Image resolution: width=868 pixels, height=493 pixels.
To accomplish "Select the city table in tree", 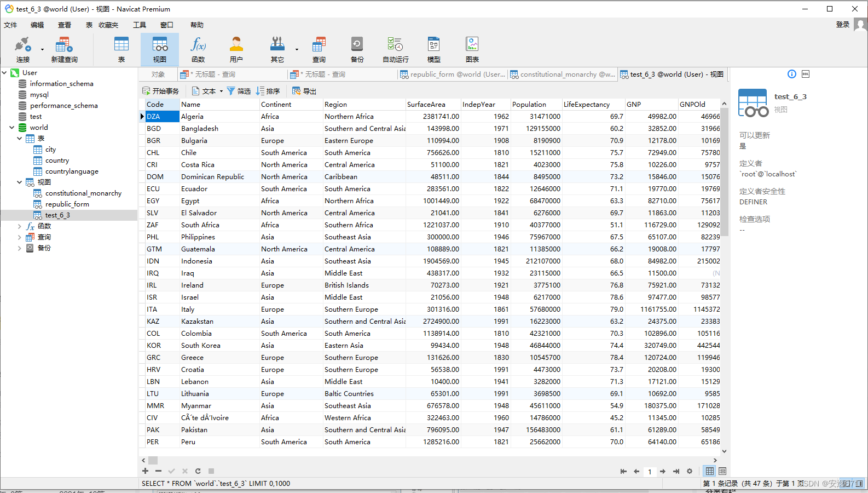I will [50, 149].
